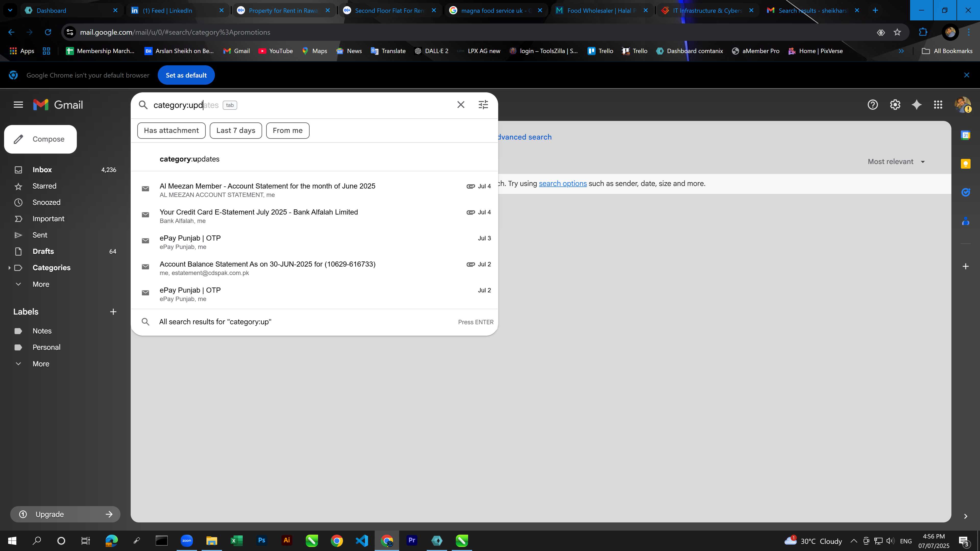Open Bank Alfalah Credit Card E-Statement suggestion
Screen dimensions: 980x551
(x=314, y=216)
